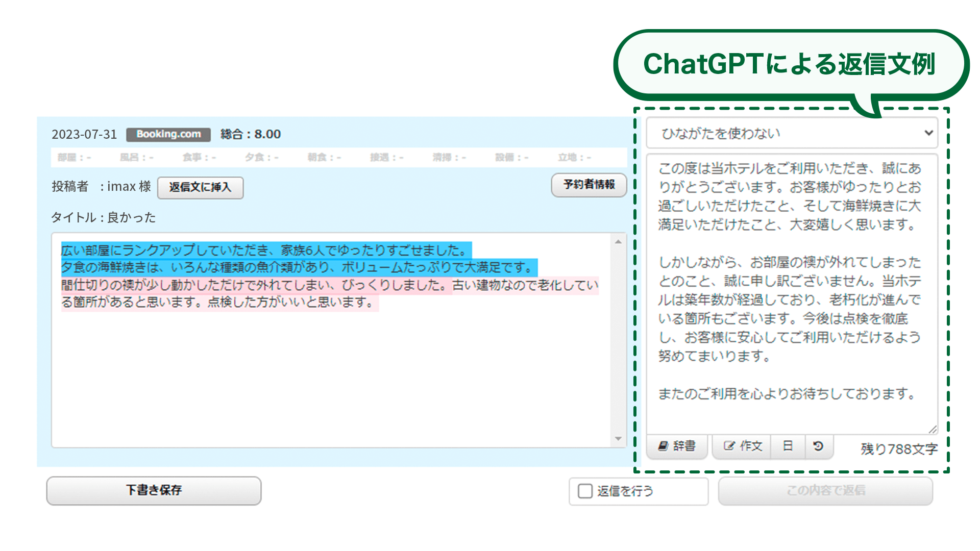Click the Booking.com source badge
Image resolution: width=980 pixels, height=551 pixels.
[x=168, y=134]
